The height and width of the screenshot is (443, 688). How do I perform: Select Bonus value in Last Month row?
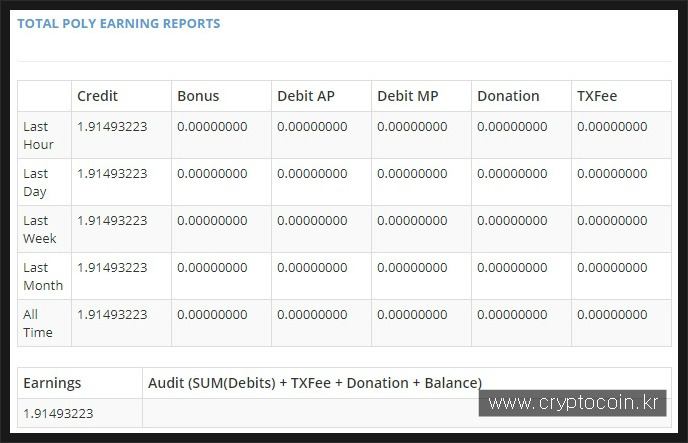[212, 267]
